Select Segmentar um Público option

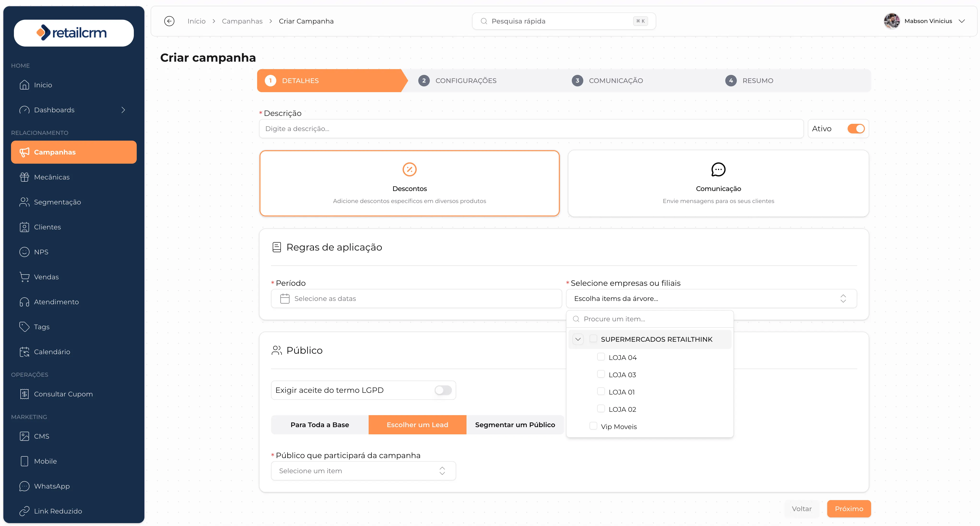pyautogui.click(x=515, y=425)
